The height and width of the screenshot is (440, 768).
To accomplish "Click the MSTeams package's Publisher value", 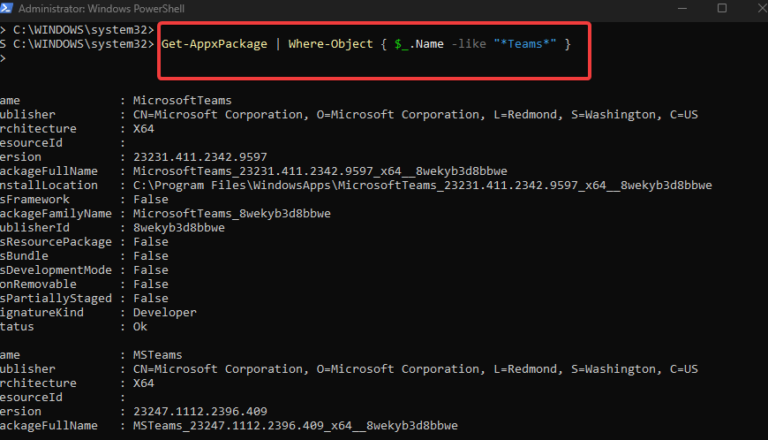I will click(415, 369).
